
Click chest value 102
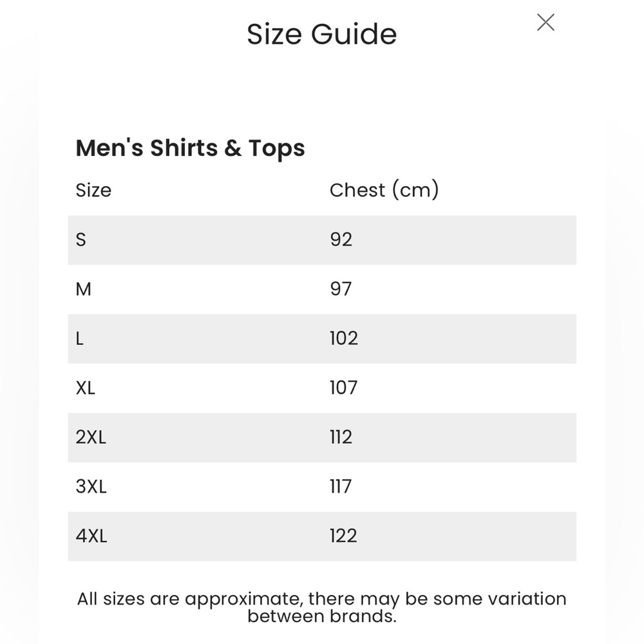pos(344,339)
